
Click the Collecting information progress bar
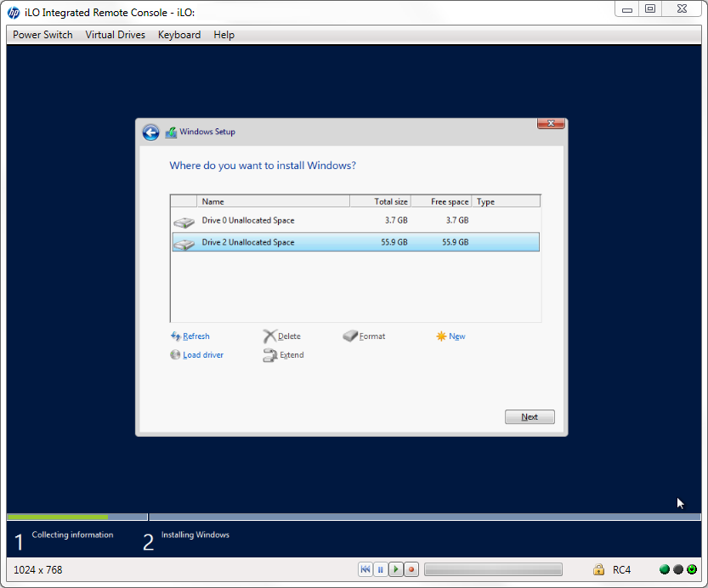(77, 517)
